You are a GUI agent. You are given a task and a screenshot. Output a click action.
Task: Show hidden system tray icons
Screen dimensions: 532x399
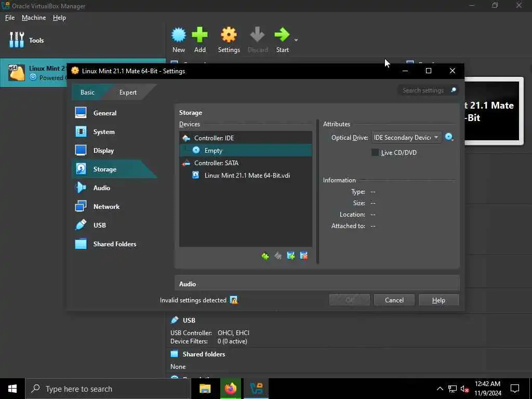point(440,389)
